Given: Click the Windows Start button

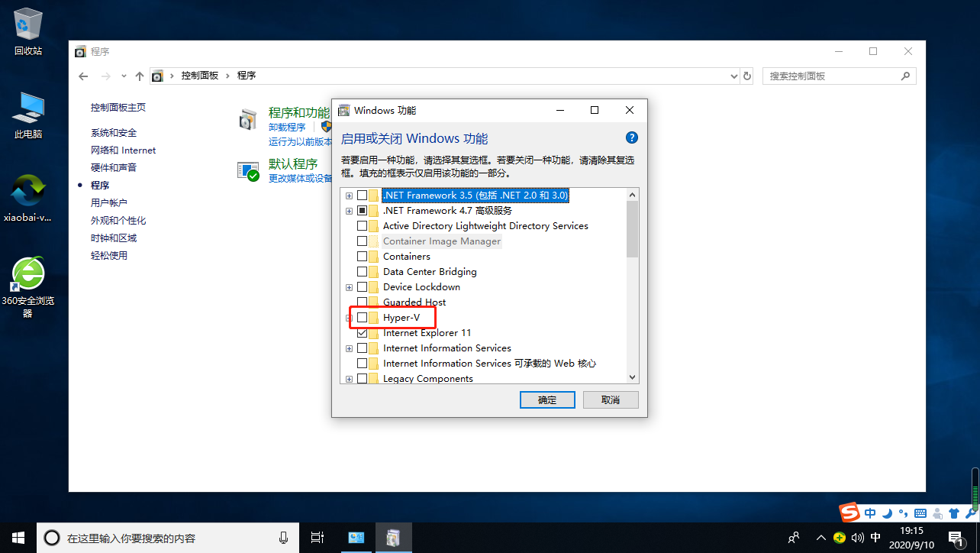Looking at the screenshot, I should click(18, 538).
